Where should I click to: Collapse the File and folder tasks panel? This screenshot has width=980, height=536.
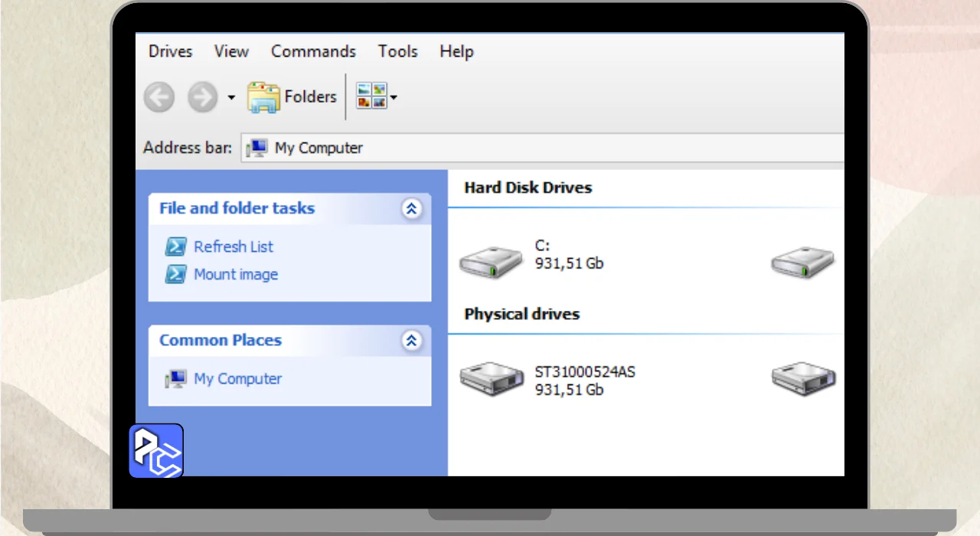tap(412, 208)
